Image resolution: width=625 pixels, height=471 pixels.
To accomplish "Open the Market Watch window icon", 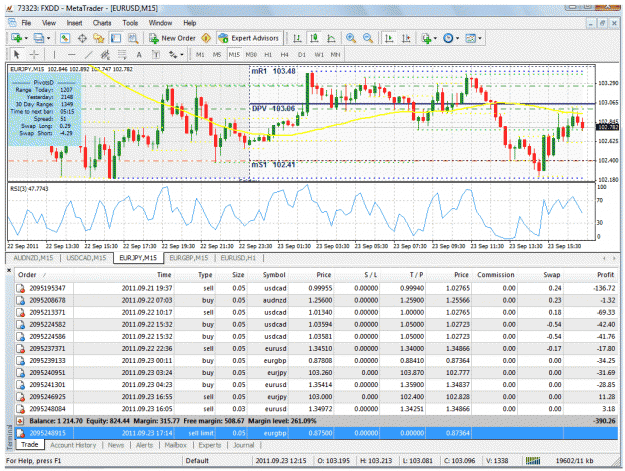I will coord(65,38).
